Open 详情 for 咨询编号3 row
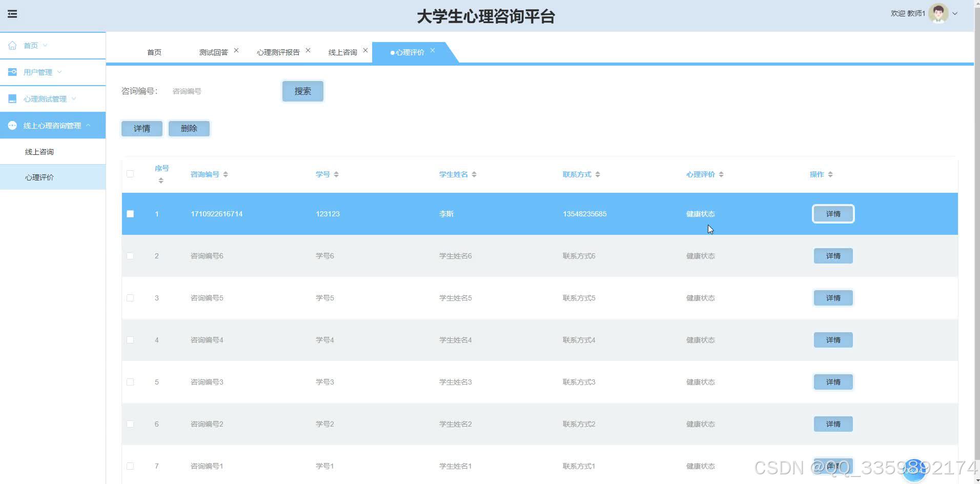Image resolution: width=980 pixels, height=484 pixels. coord(833,382)
